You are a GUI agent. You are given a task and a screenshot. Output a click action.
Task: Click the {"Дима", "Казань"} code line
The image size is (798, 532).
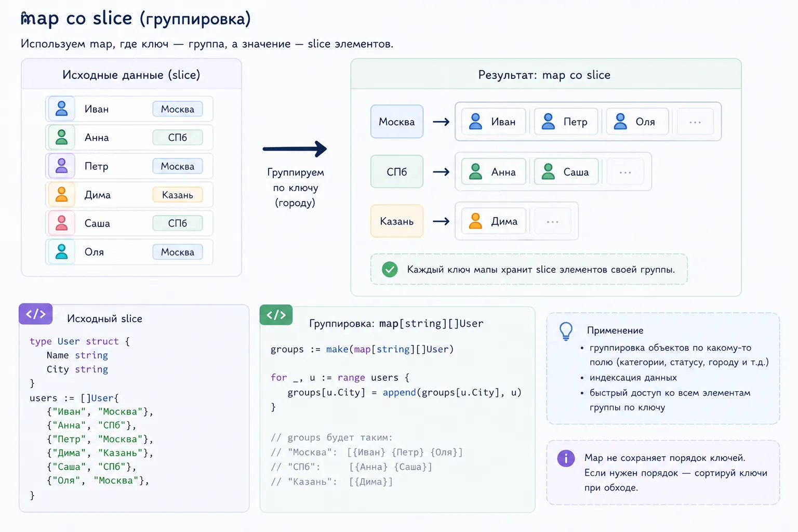[100, 453]
